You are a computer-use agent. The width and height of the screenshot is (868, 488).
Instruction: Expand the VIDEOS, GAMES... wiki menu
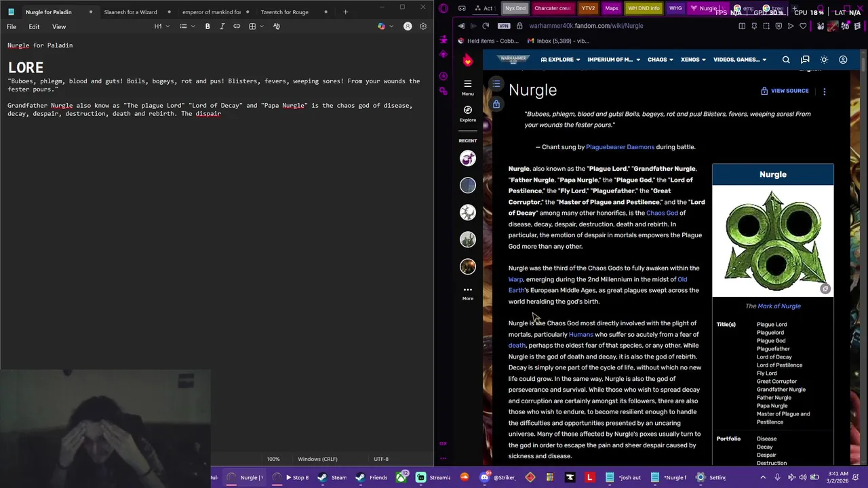point(740,60)
